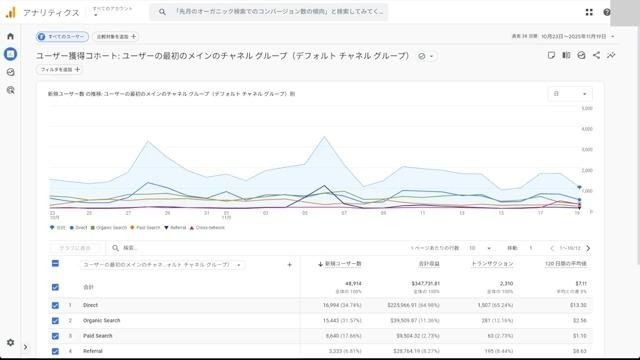Click the Paid Search row label

pyautogui.click(x=98, y=336)
